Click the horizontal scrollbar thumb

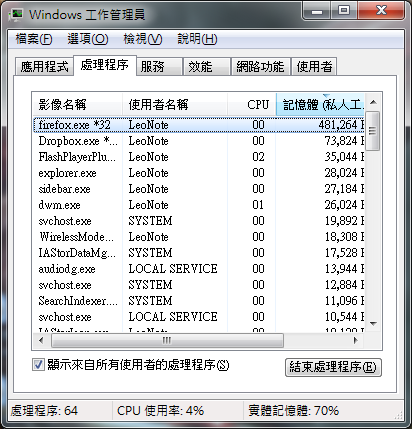[x=167, y=340]
